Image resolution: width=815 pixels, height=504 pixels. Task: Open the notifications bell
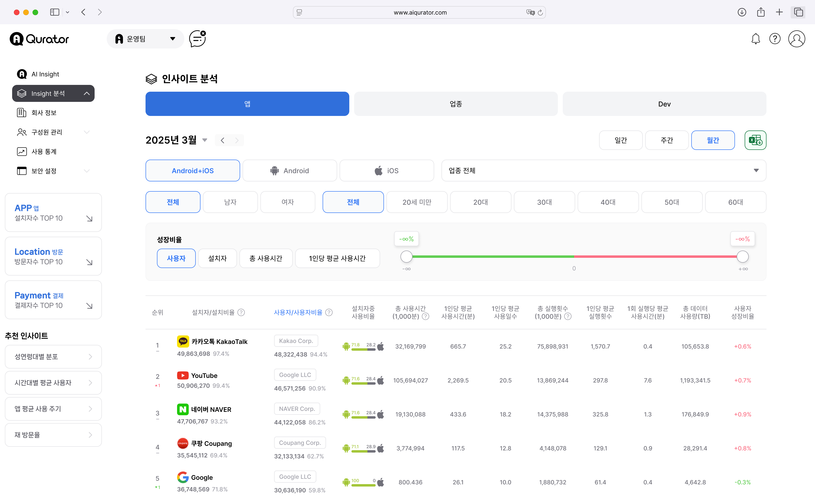pyautogui.click(x=755, y=39)
